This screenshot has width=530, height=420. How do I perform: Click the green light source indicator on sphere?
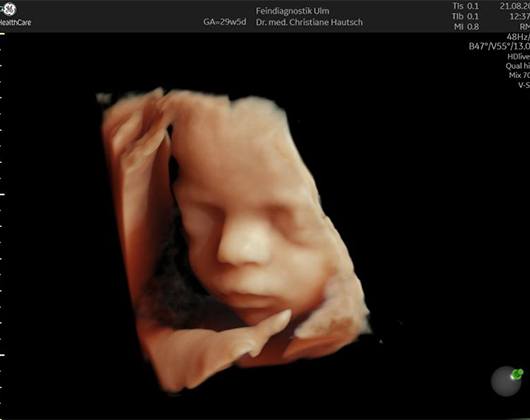tap(517, 374)
